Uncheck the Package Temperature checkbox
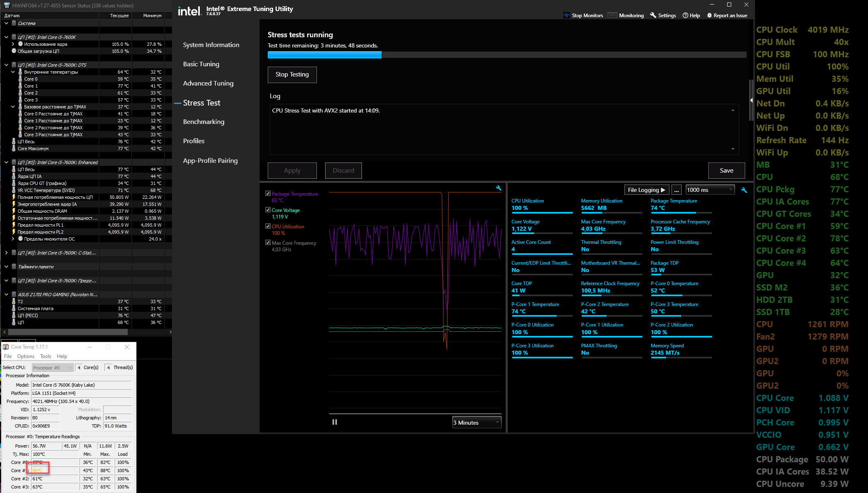Image resolution: width=868 pixels, height=493 pixels. point(268,194)
